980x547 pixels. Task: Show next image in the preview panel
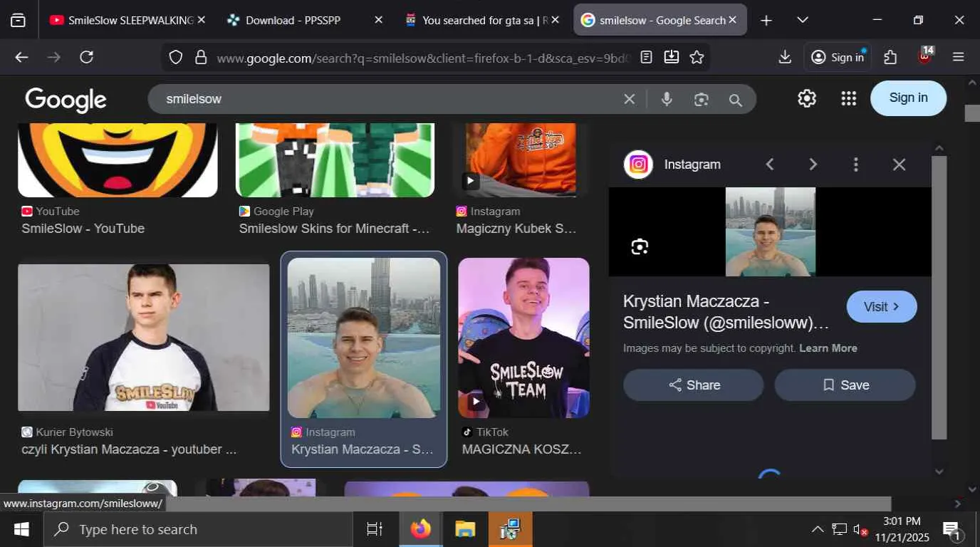[x=813, y=165]
